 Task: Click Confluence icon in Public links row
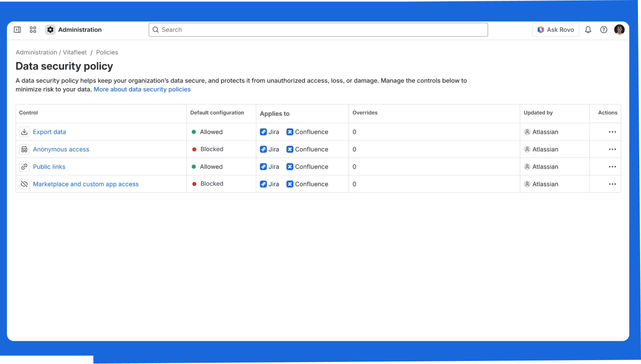click(290, 167)
